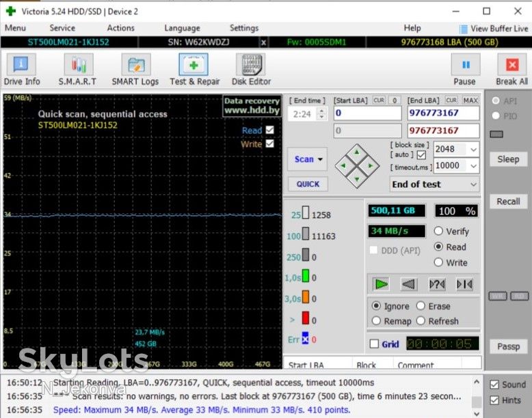Click the MAX button for End LBA
This screenshot has height=418, width=532.
pos(470,100)
